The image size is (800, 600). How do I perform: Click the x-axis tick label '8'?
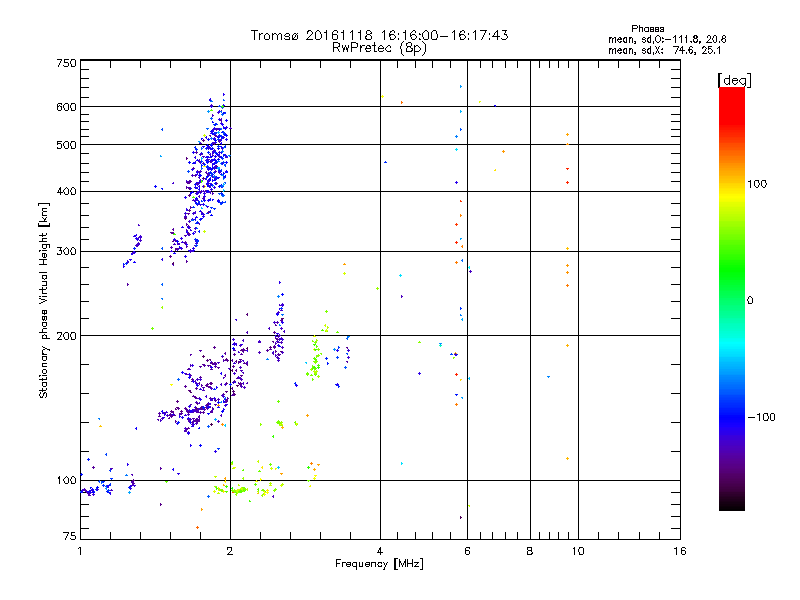[530, 551]
